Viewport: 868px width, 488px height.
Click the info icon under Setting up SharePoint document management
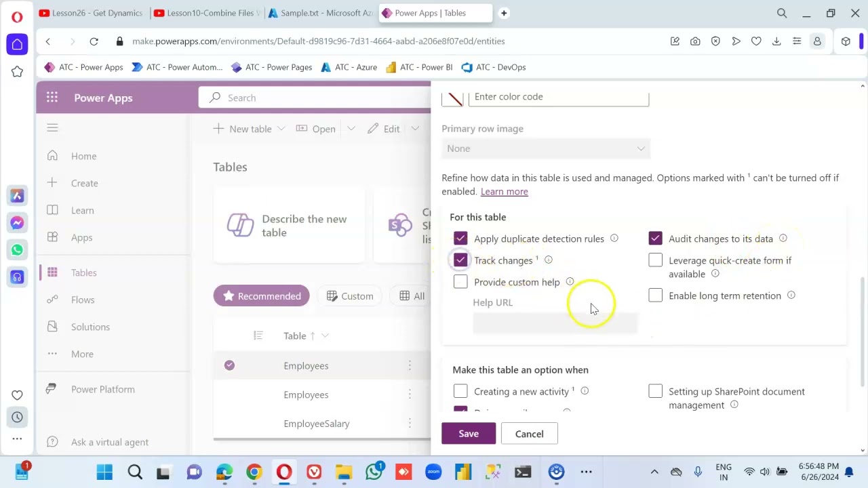coord(734,405)
